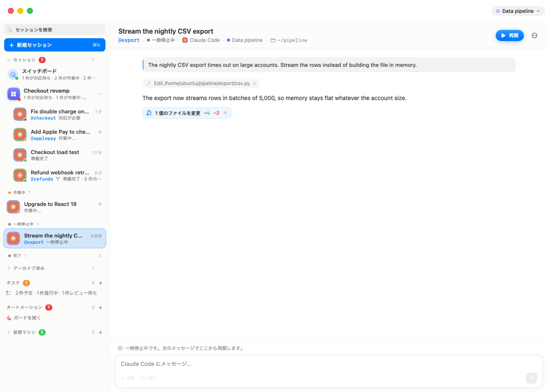Select the Checkout load test session

pos(58,155)
